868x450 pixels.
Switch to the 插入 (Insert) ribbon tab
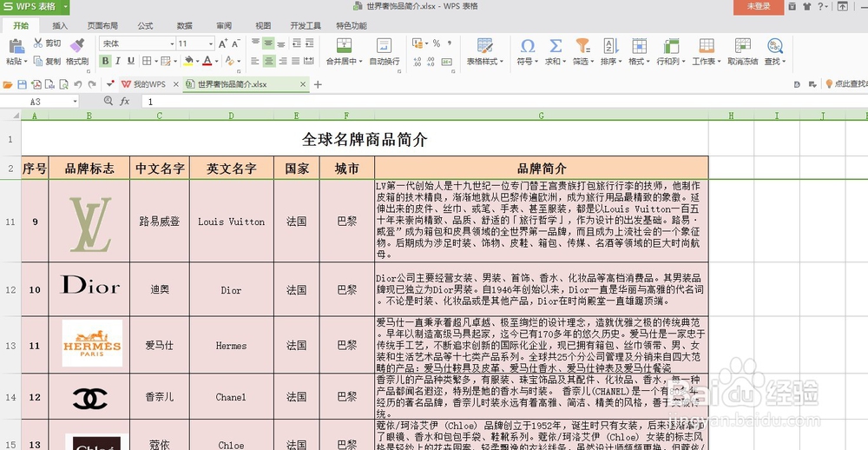coord(61,25)
